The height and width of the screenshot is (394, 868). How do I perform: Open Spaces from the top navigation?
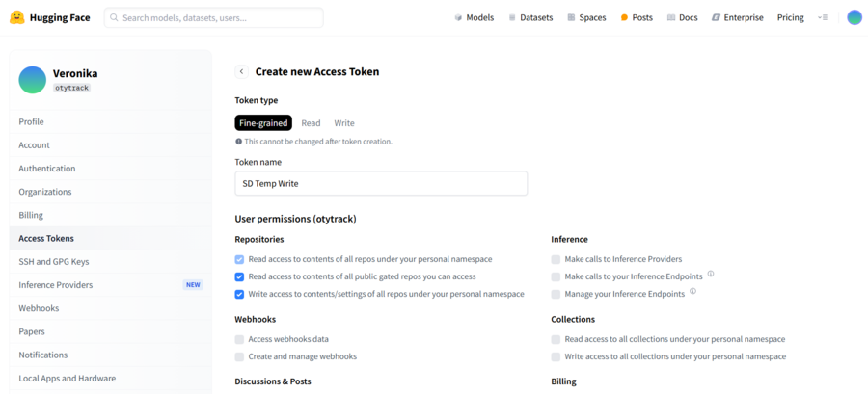pyautogui.click(x=586, y=17)
